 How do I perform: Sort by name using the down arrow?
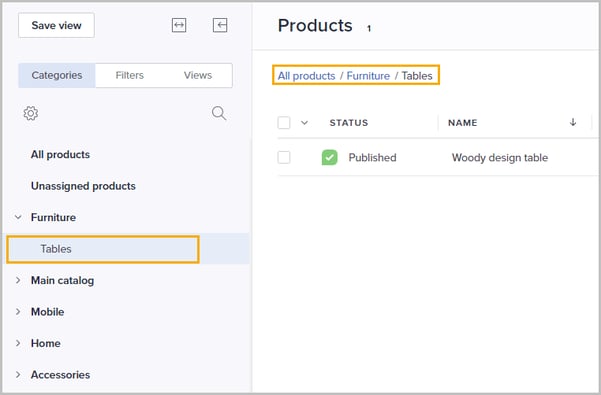click(573, 122)
